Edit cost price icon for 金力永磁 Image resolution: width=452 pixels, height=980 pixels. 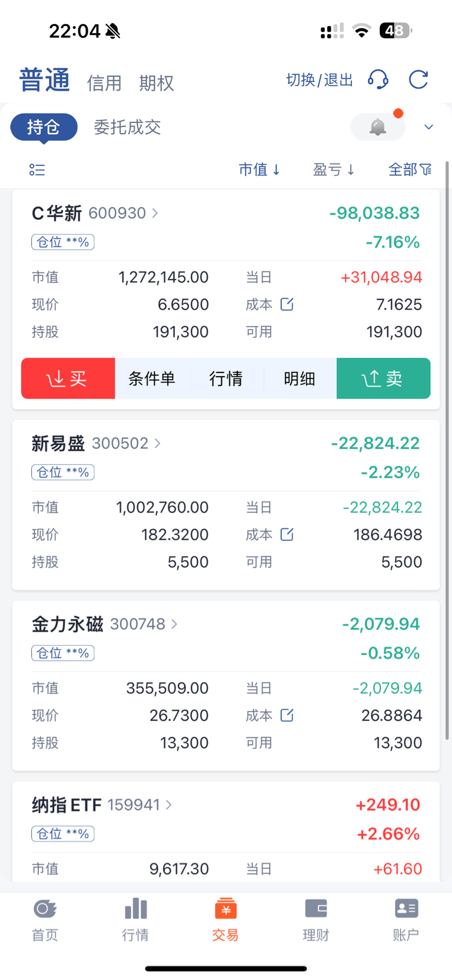coord(287,715)
